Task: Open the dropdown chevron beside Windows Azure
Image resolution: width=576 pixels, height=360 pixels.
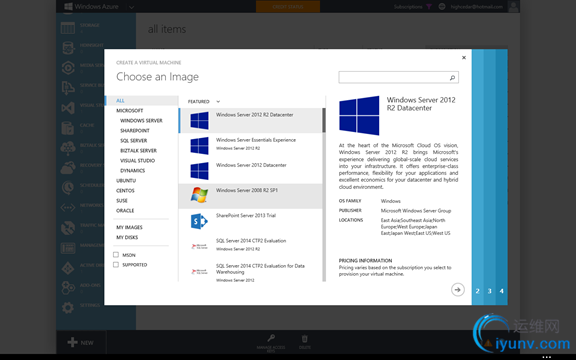Action: (x=132, y=7)
